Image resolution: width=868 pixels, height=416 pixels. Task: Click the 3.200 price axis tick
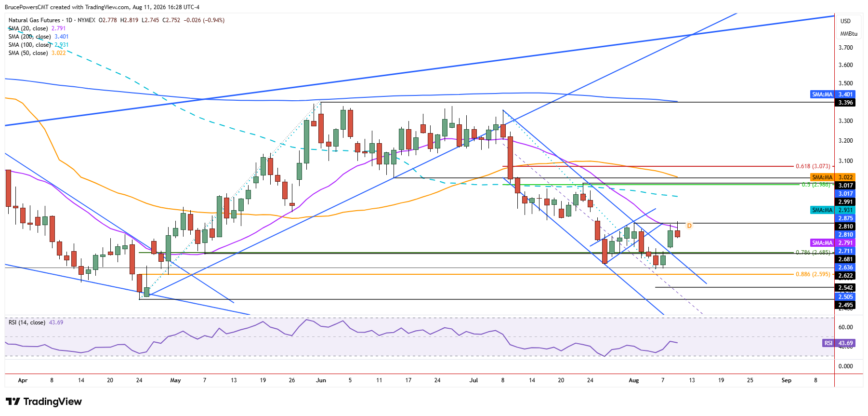point(845,141)
